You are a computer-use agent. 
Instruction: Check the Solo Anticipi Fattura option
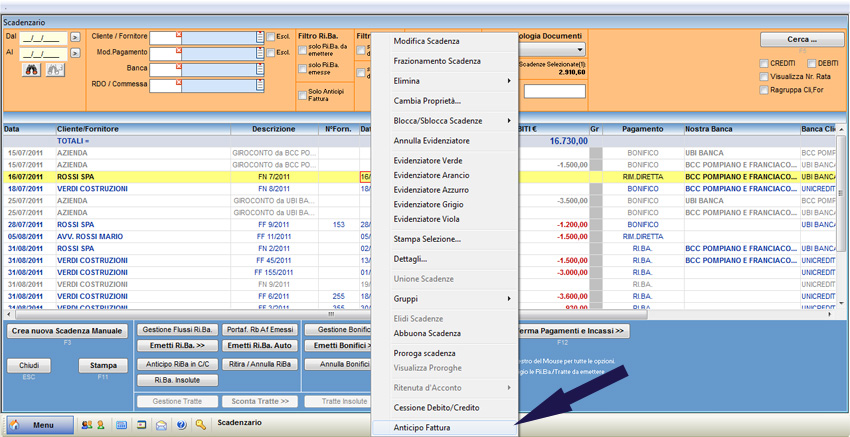pos(302,95)
